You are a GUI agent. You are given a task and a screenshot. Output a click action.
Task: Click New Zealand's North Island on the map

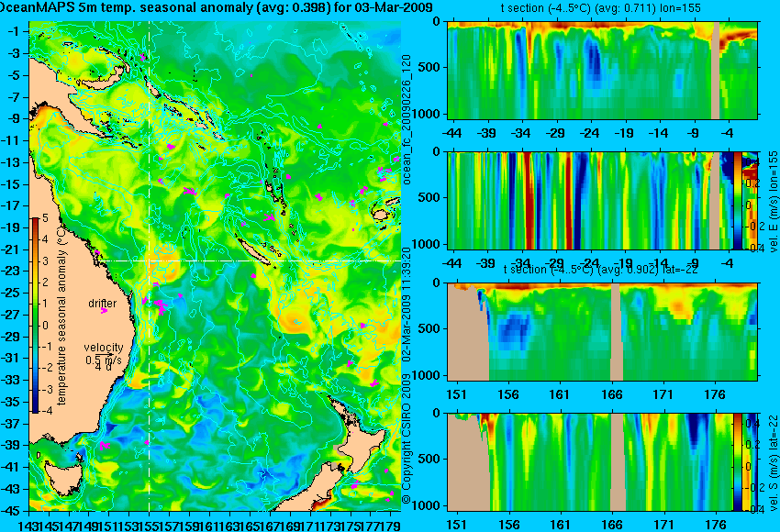coord(363,448)
